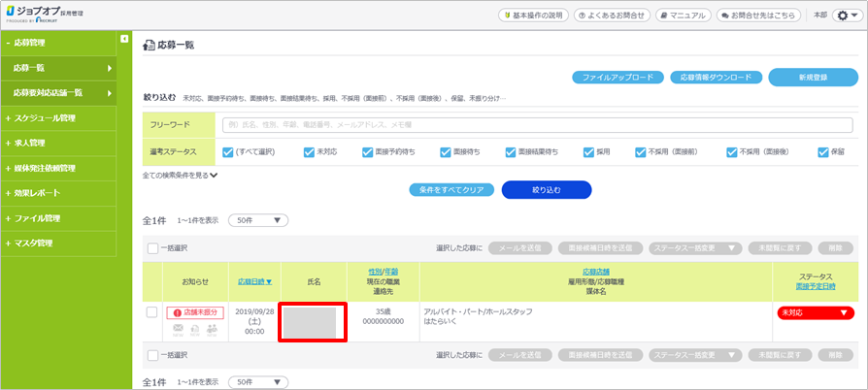Click the people icon under the alert badge
Viewport: 868px width, 390px height.
[211, 330]
